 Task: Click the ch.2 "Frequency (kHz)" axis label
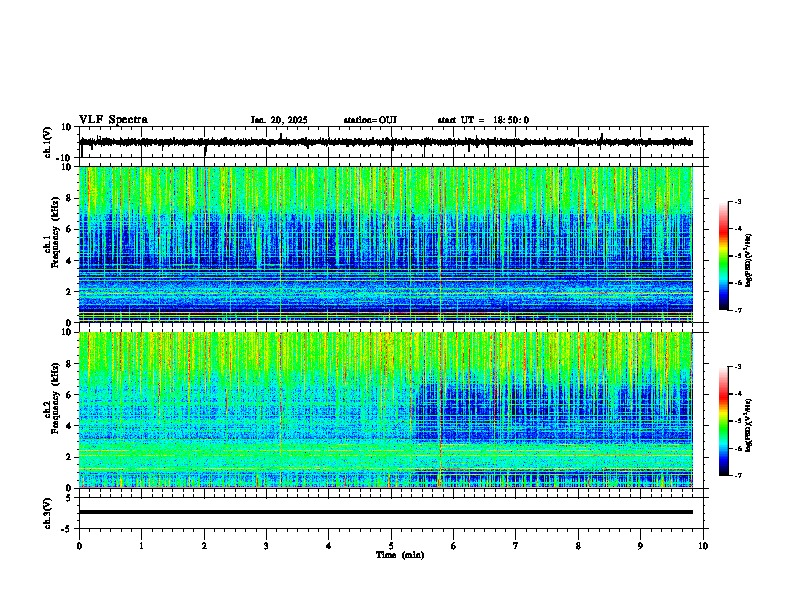55,398
